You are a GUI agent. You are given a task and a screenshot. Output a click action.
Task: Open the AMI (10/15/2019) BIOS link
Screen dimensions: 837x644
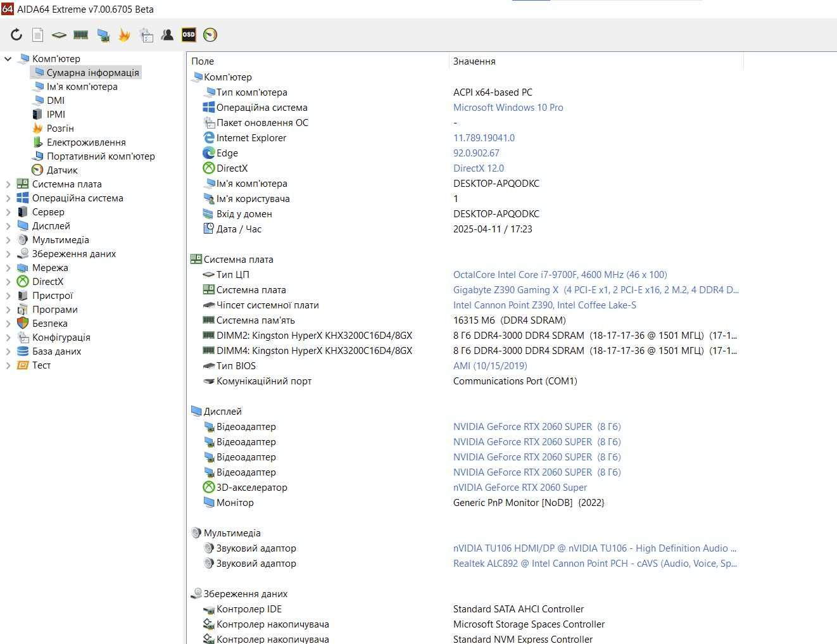click(490, 365)
